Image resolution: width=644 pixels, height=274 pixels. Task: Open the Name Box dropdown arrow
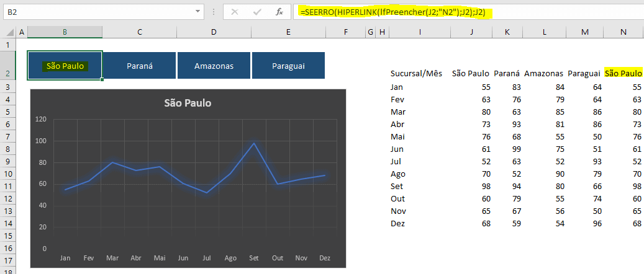[198, 12]
